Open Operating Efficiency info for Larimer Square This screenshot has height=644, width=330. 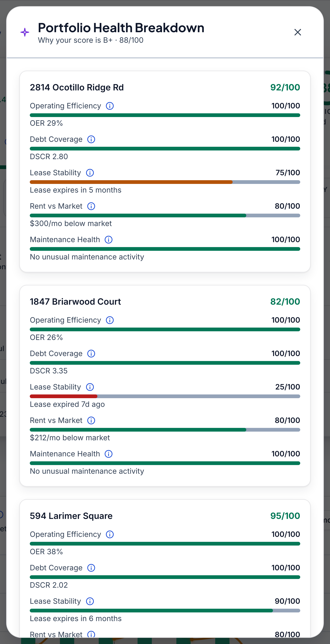[110, 535]
